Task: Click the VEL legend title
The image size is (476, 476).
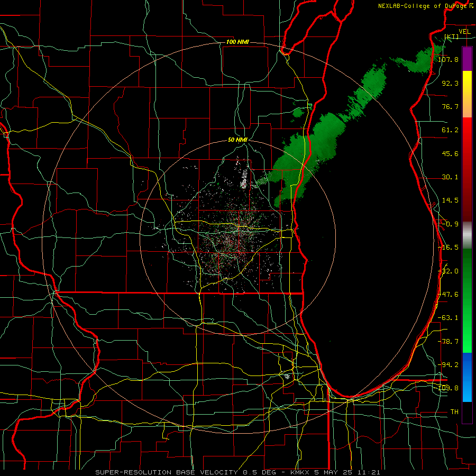Action: [x=464, y=32]
